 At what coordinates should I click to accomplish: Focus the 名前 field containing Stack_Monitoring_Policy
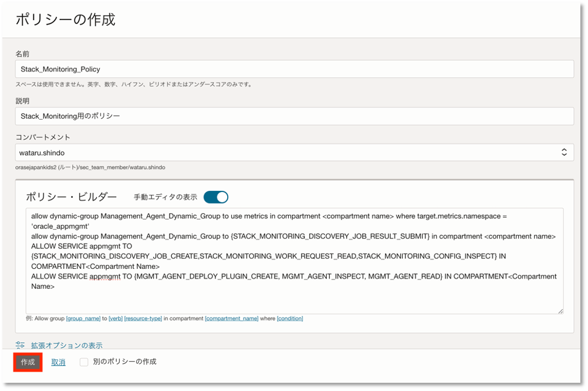[x=293, y=69]
